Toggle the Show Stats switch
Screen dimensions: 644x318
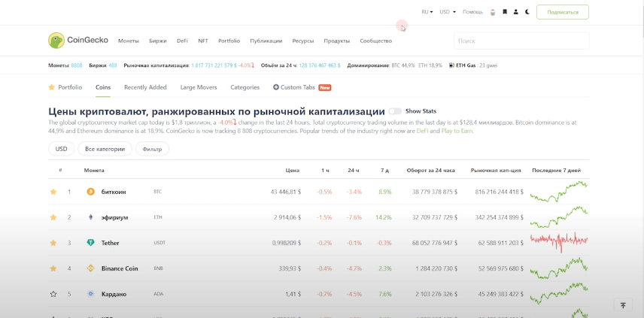(x=394, y=111)
